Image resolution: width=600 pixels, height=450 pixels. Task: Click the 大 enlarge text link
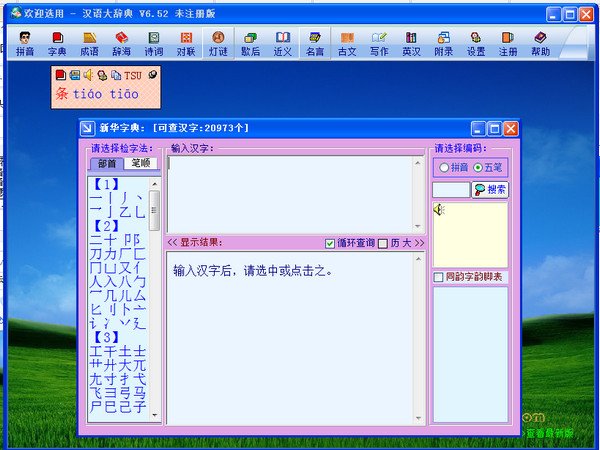(406, 243)
